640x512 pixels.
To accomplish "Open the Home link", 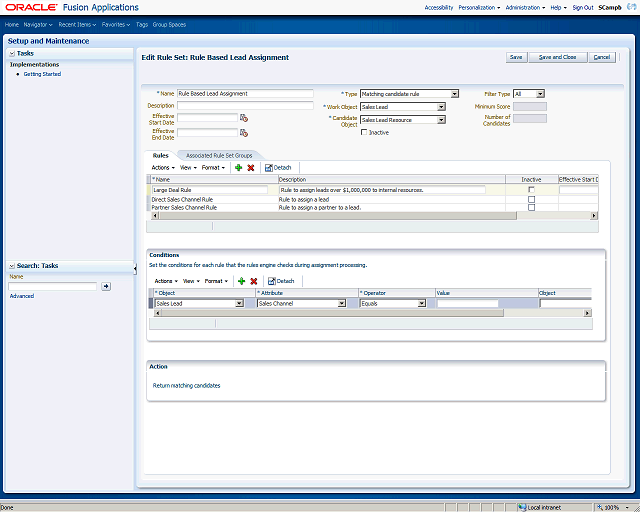I will coord(12,25).
